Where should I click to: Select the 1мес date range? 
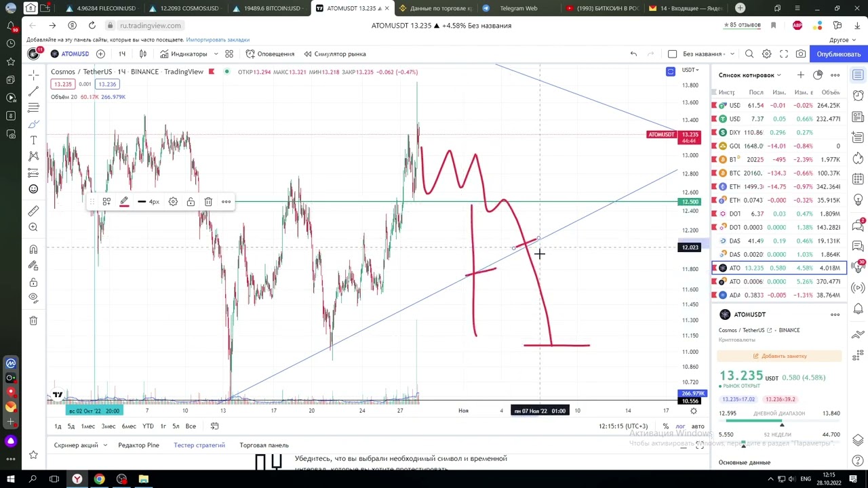click(88, 426)
